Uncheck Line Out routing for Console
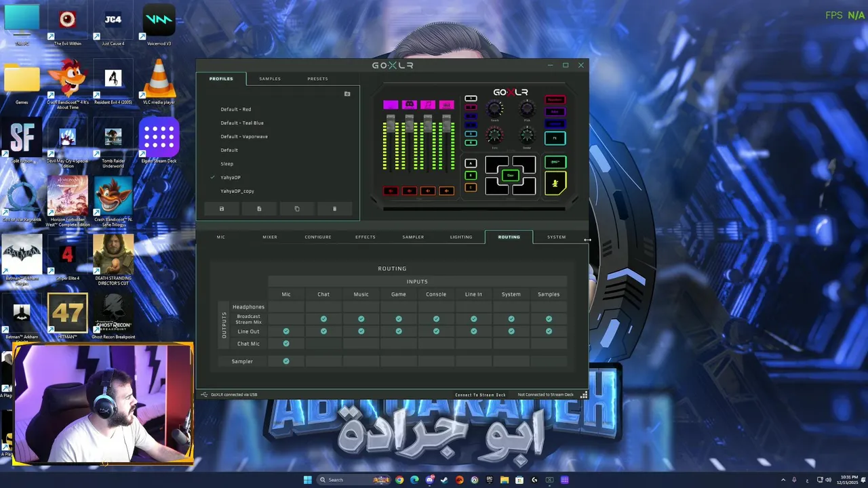 [436, 331]
